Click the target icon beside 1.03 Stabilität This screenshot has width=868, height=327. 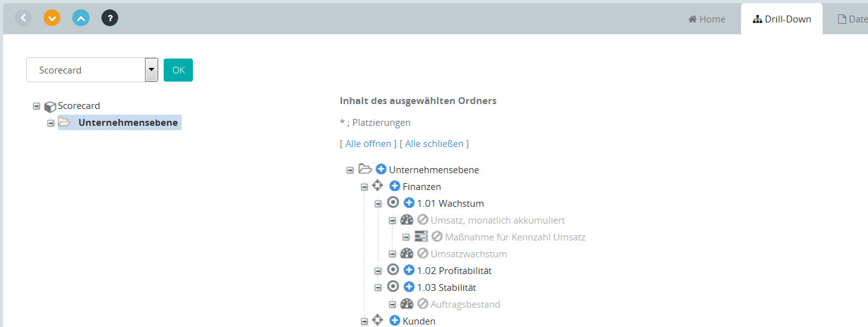click(393, 287)
